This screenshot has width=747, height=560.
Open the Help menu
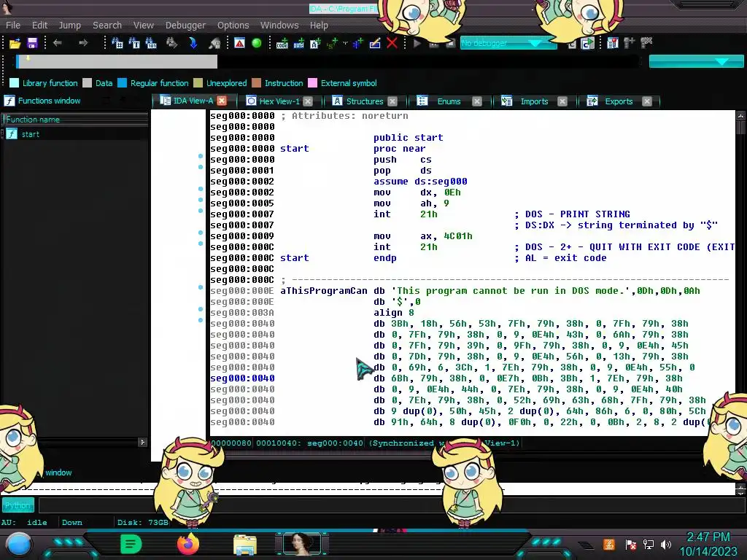pos(319,26)
